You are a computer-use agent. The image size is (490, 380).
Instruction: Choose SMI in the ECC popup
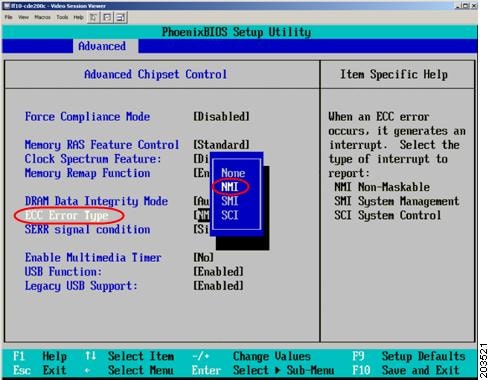pos(230,201)
